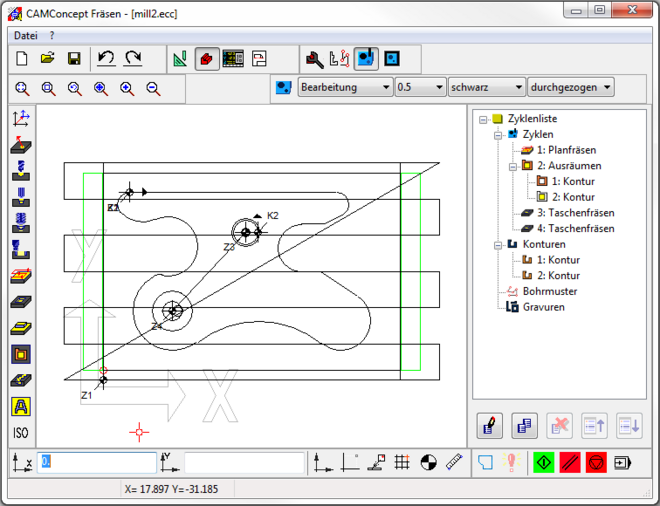Select the ISO code tool
The image size is (660, 506).
click(x=20, y=433)
